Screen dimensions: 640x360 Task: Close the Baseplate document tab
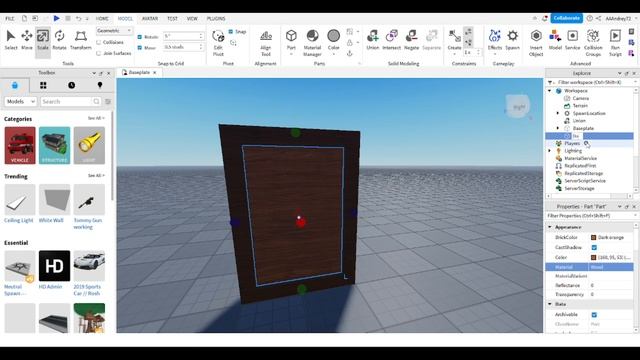tap(155, 72)
